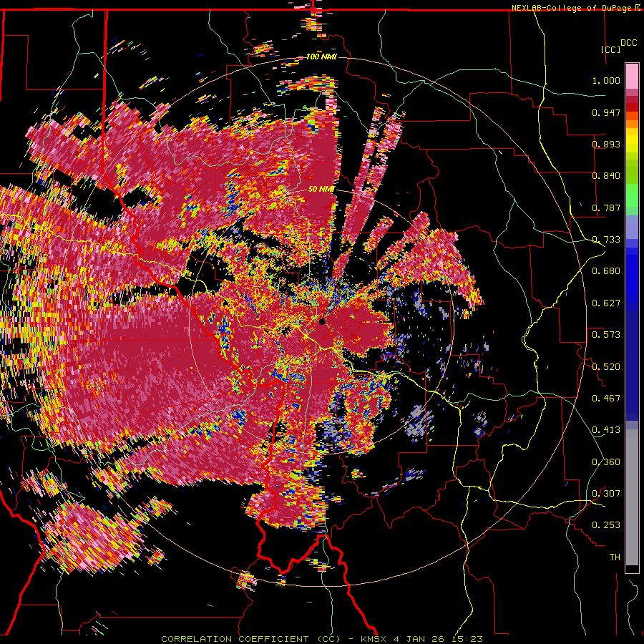Click the pink top segment of color bar

click(x=632, y=76)
